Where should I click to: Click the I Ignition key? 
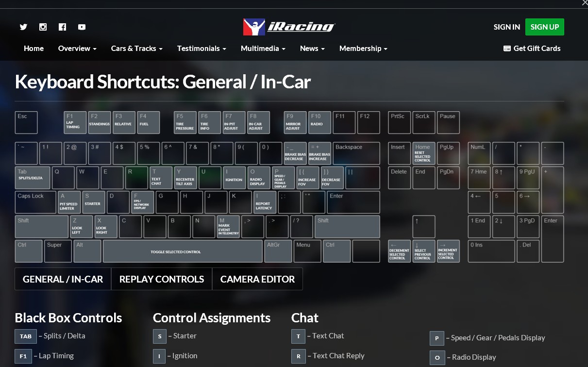[235, 178]
